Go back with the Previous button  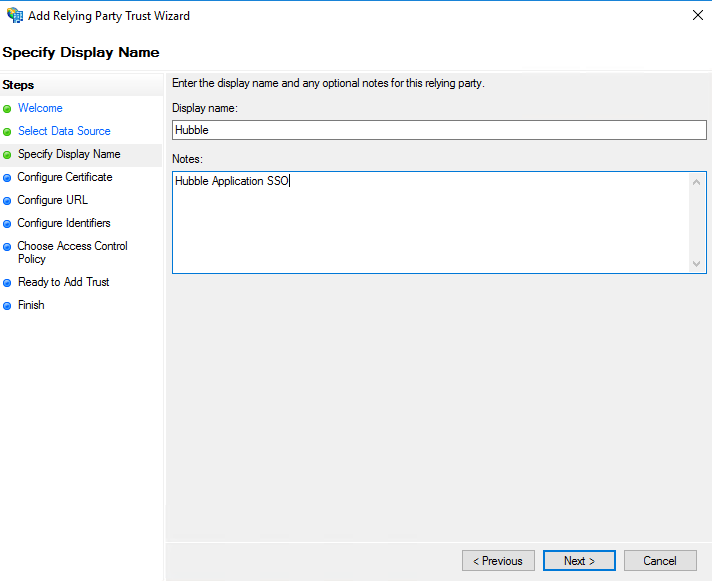pyautogui.click(x=498, y=561)
